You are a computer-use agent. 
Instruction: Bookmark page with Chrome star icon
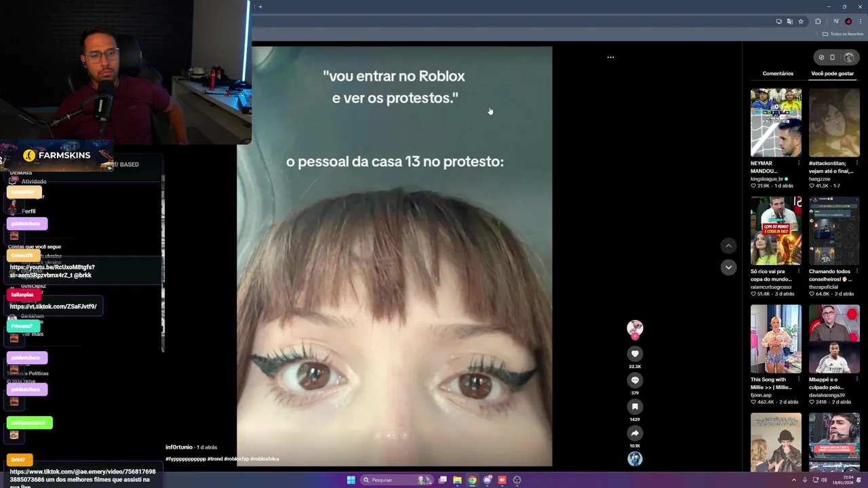[x=801, y=21]
